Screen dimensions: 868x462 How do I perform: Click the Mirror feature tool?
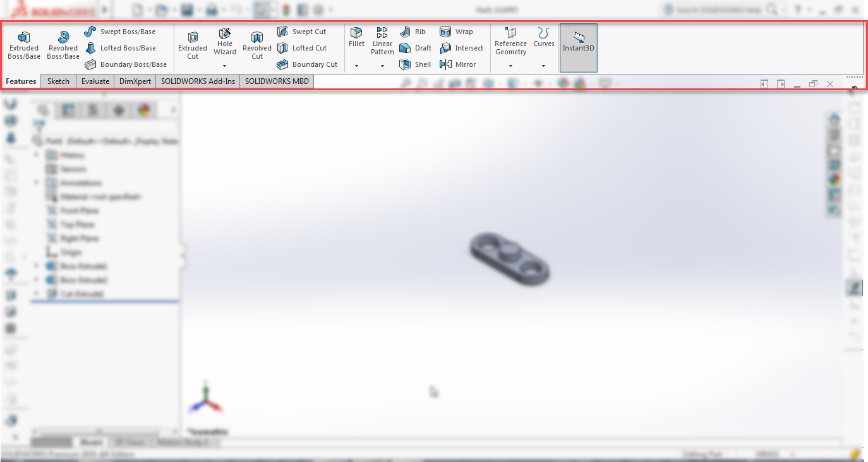[459, 64]
